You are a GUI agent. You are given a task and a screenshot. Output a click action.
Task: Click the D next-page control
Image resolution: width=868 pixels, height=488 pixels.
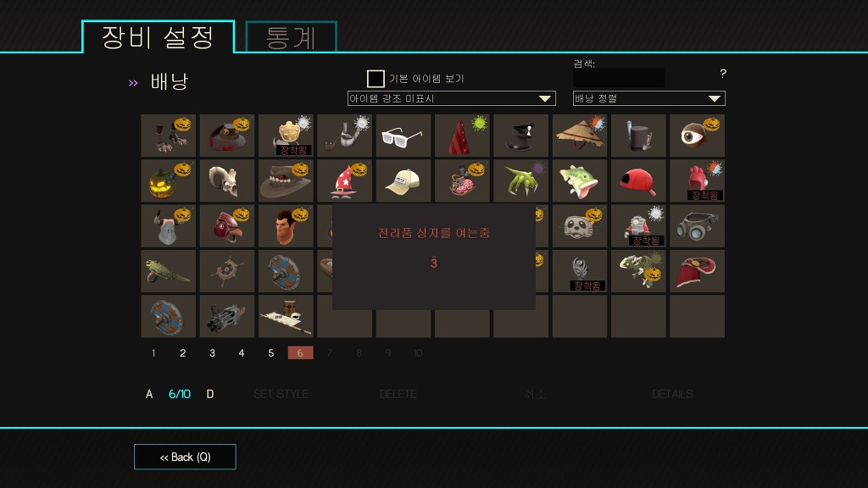pyautogui.click(x=210, y=394)
